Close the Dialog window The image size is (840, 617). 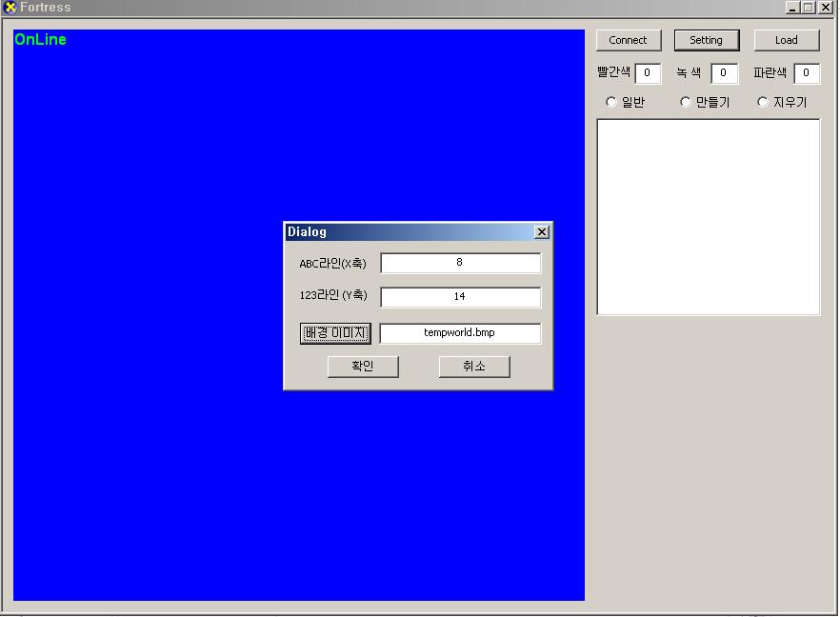(542, 232)
